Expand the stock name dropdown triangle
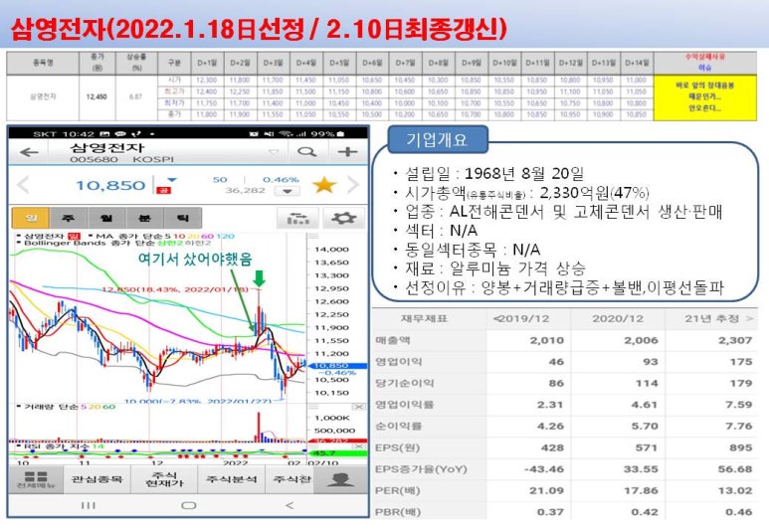 pos(274,152)
